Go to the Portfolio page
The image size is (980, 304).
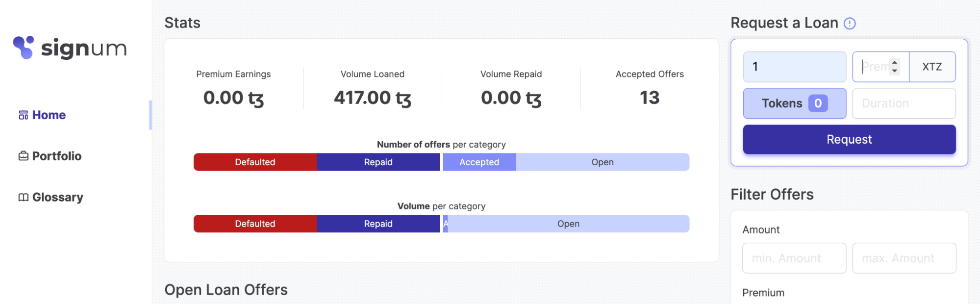[56, 156]
